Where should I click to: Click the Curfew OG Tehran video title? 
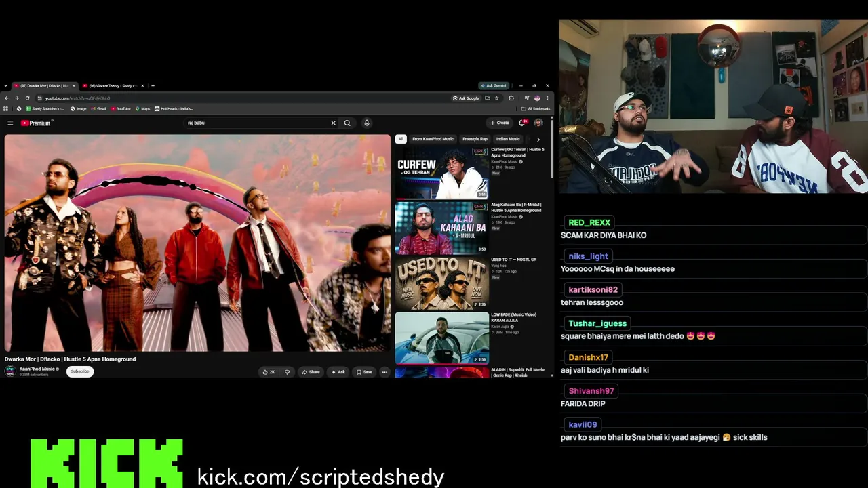click(x=517, y=152)
